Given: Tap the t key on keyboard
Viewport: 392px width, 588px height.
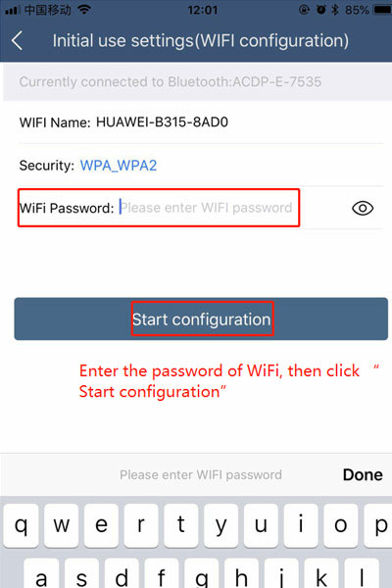Looking at the screenshot, I should [180, 525].
